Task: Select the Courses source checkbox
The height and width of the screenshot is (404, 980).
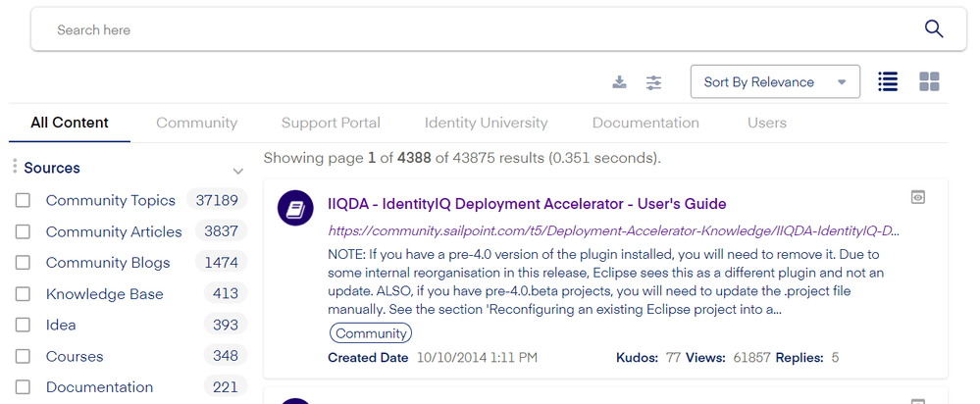Action: point(23,357)
